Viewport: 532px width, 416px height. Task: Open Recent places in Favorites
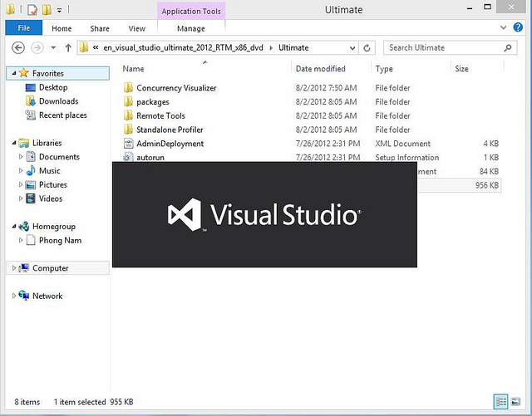63,115
